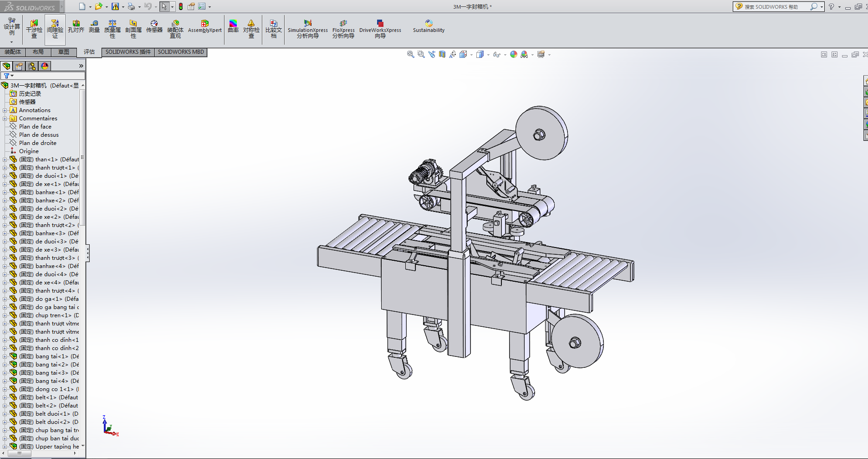Click the Hole Alignment (孔对齐) icon

click(x=76, y=26)
